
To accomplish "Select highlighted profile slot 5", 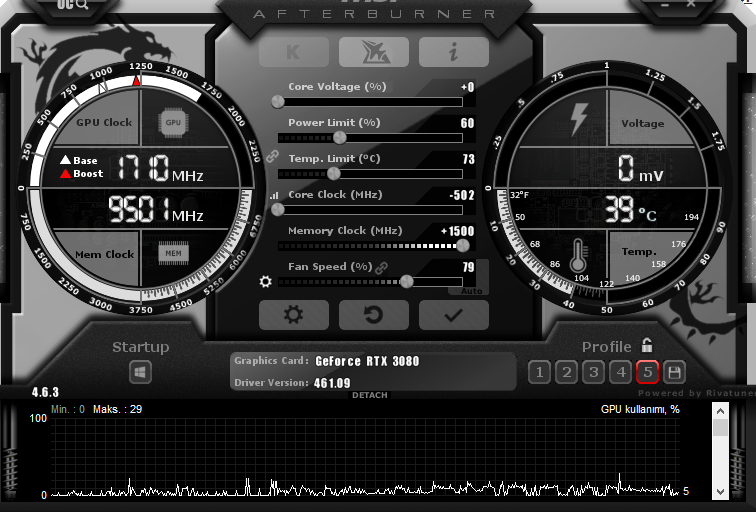I will pos(648,372).
